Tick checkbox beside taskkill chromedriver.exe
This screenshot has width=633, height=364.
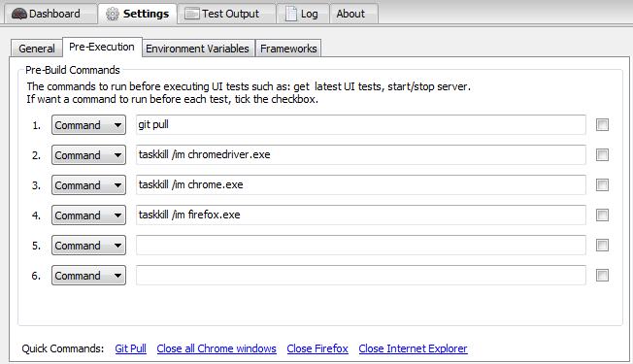(x=602, y=154)
